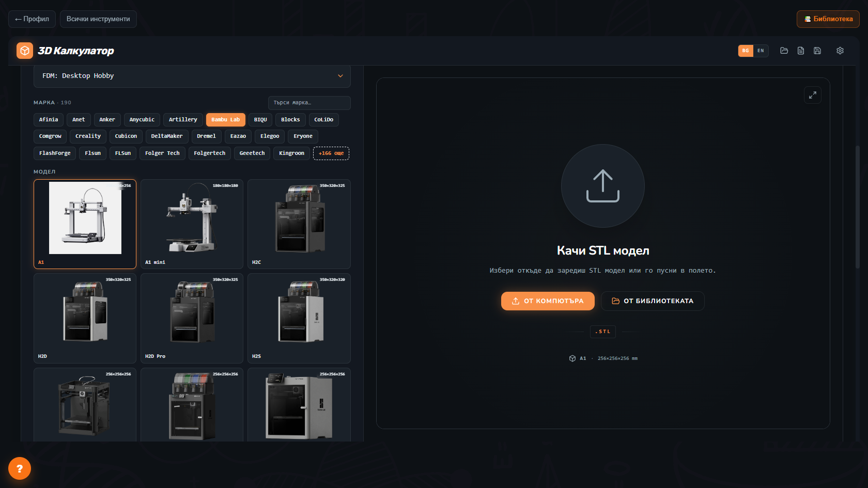Select the Creality brand chip

pos(88,136)
